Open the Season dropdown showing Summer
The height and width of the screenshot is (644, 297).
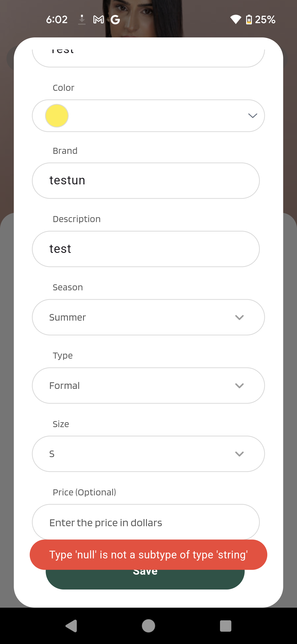point(148,317)
